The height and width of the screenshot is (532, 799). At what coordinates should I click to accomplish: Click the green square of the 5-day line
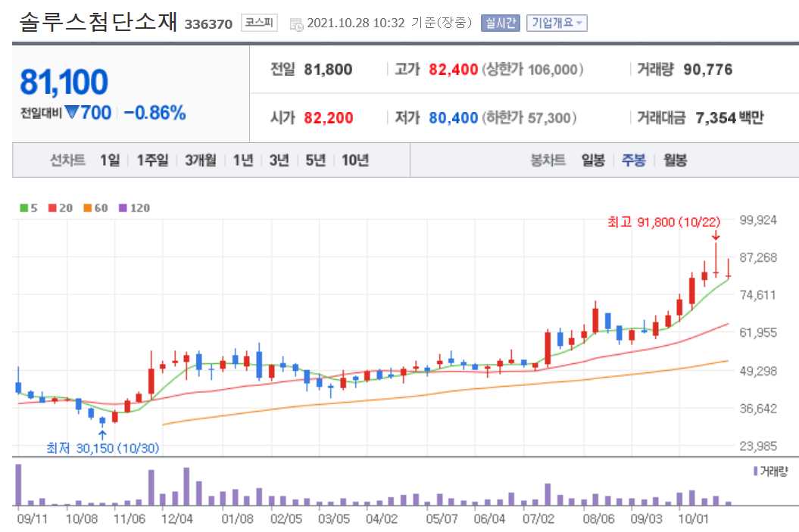point(23,207)
